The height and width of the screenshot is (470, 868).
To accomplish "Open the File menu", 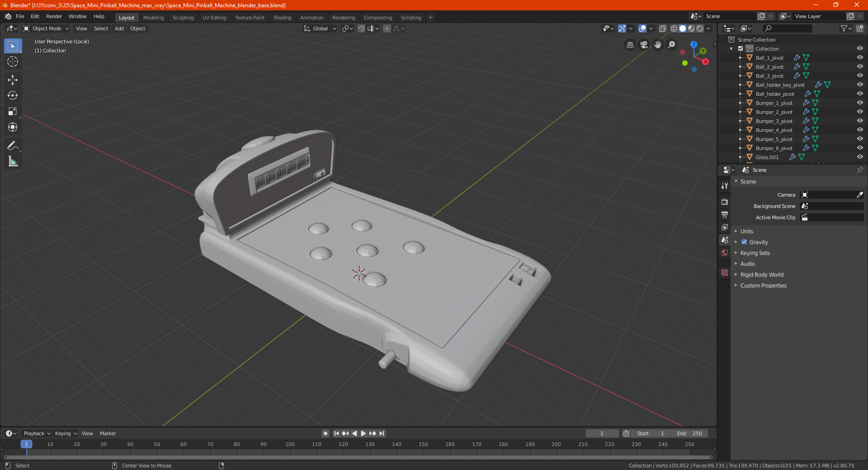I will point(20,16).
